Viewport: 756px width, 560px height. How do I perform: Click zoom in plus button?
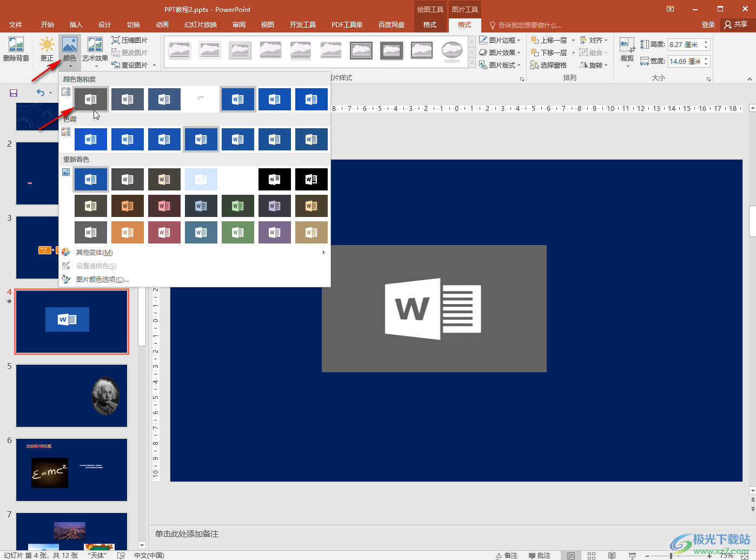point(709,556)
